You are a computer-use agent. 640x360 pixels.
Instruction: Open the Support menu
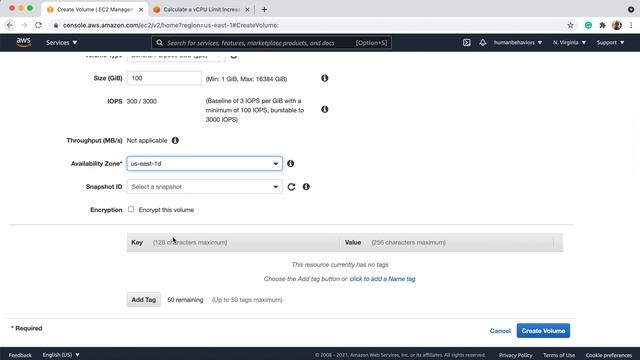coord(610,42)
